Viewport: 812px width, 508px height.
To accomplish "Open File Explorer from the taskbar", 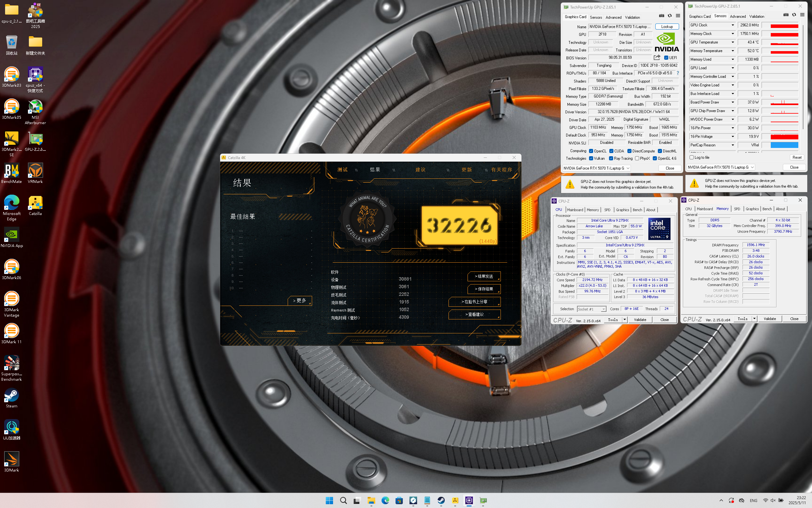I will tap(371, 500).
